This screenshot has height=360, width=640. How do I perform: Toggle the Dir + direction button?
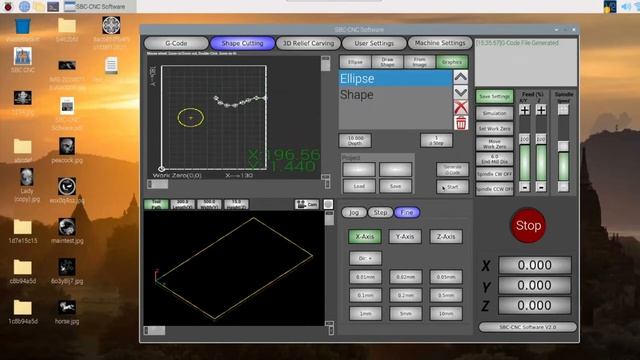pyautogui.click(x=365, y=258)
